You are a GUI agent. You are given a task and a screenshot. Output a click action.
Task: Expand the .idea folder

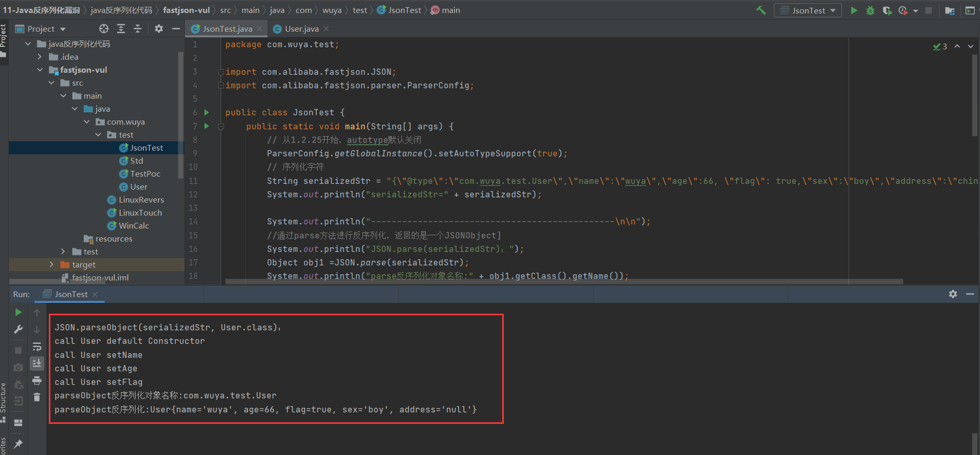[x=40, y=57]
